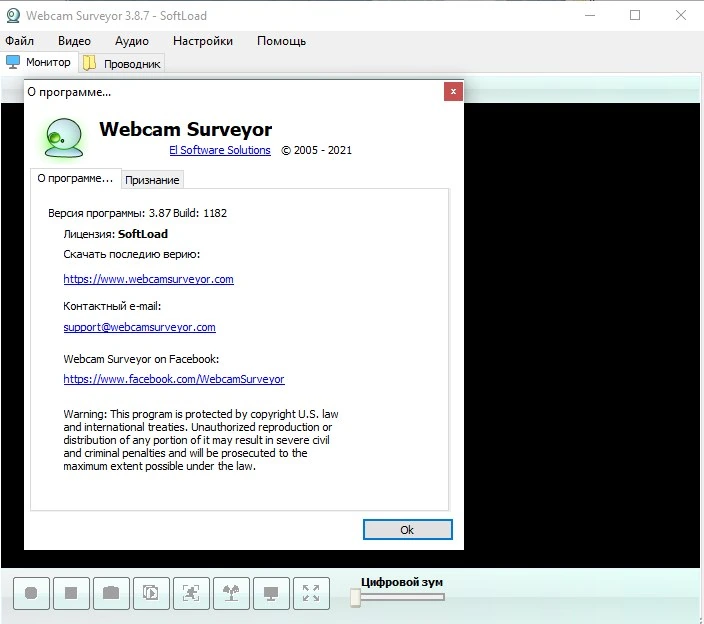Take a snapshot with the camera icon
The height and width of the screenshot is (624, 704).
coord(111,593)
